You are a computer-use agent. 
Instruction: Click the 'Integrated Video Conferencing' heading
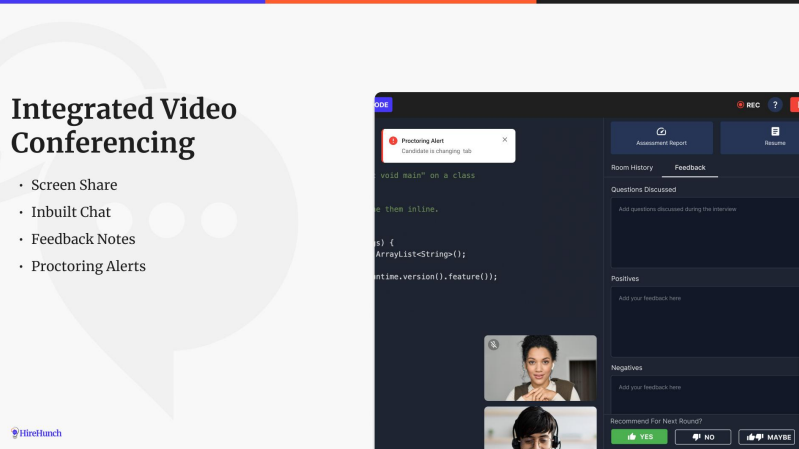124,126
